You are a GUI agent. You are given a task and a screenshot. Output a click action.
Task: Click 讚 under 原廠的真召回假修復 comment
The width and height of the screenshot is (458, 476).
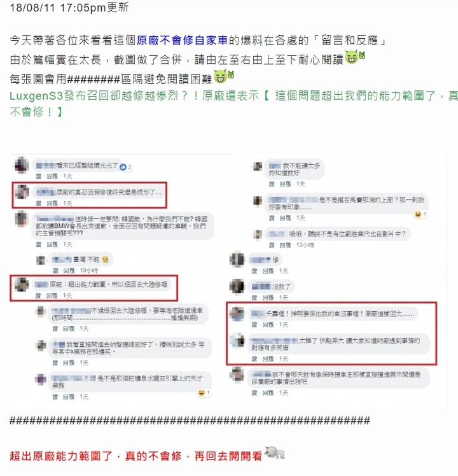39,204
